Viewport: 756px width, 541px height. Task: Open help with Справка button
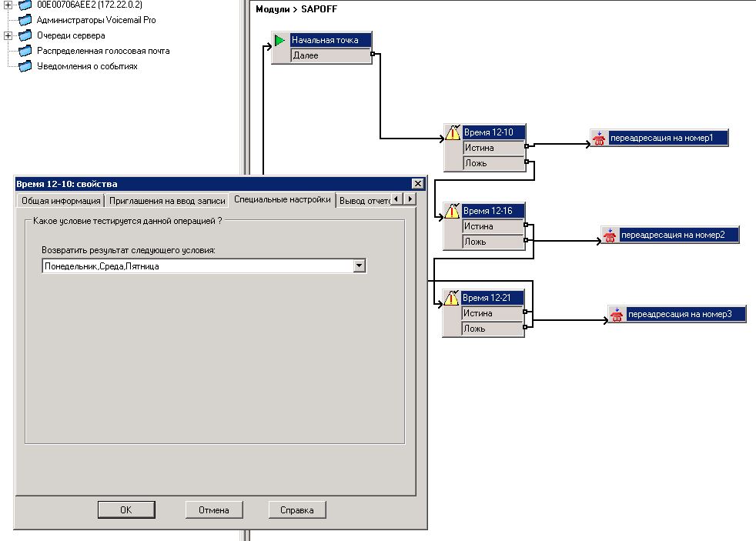click(x=297, y=509)
